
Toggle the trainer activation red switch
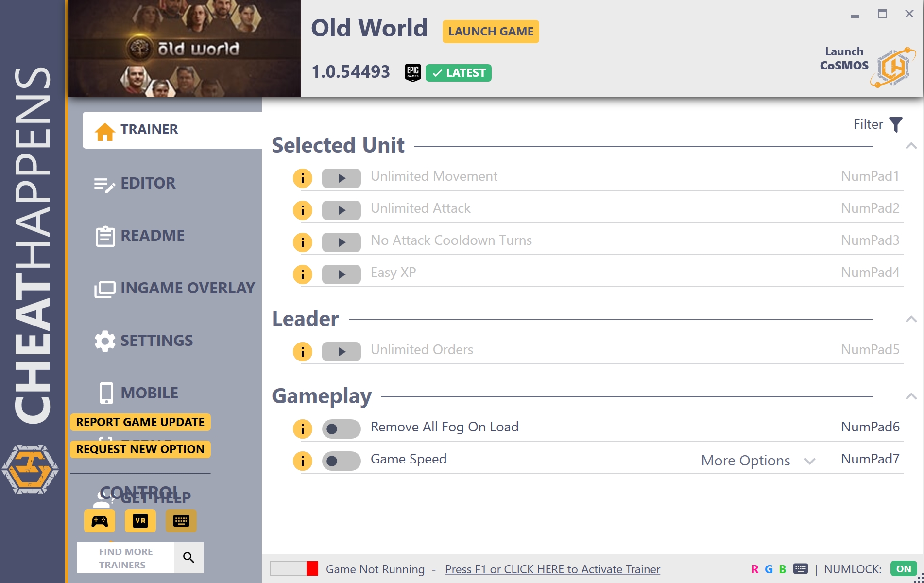(294, 568)
